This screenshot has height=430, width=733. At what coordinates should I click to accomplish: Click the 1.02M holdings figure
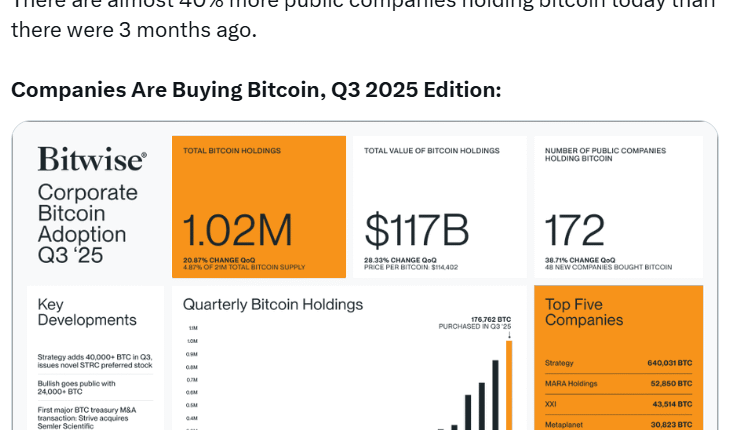point(237,231)
